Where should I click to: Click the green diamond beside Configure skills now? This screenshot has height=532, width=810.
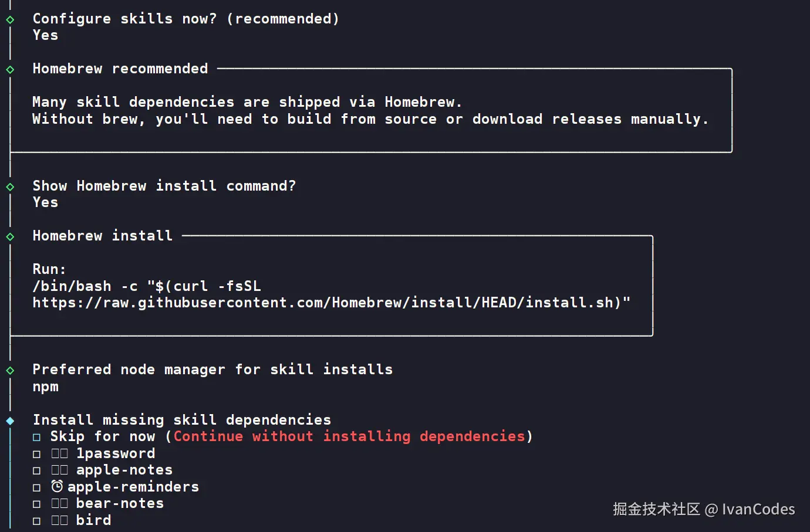tap(10, 20)
